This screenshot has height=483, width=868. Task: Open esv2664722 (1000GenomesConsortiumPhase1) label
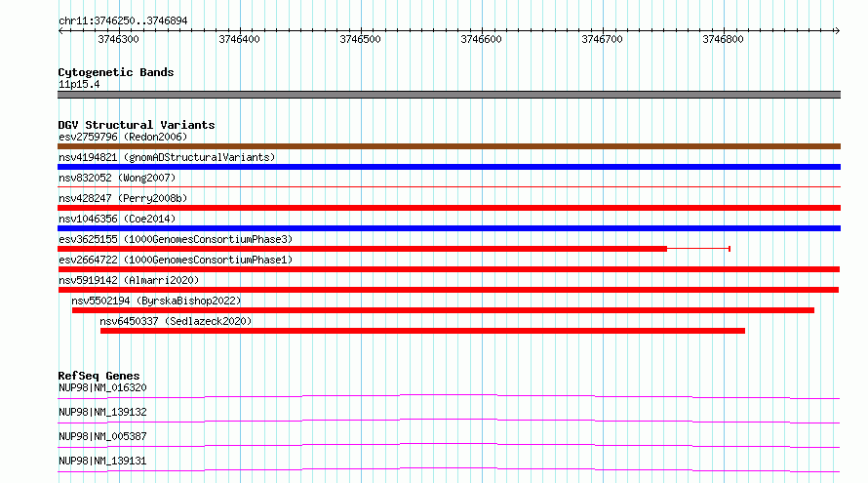click(x=176, y=260)
